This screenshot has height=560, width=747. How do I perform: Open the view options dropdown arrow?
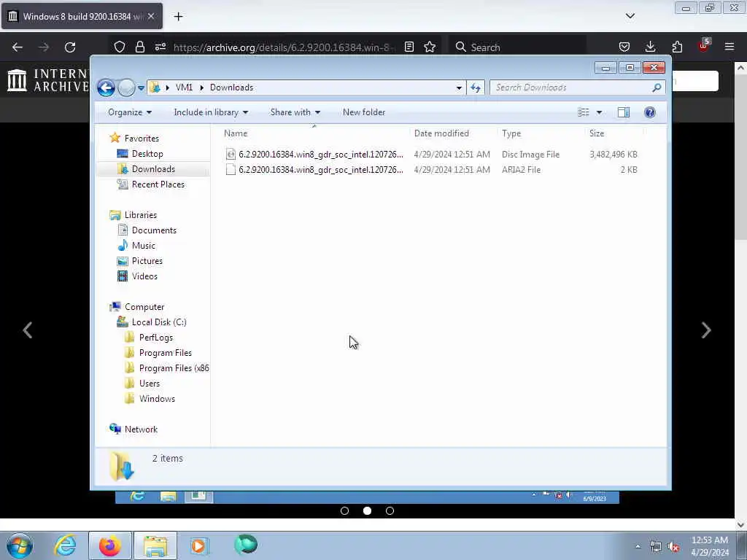[x=600, y=112]
